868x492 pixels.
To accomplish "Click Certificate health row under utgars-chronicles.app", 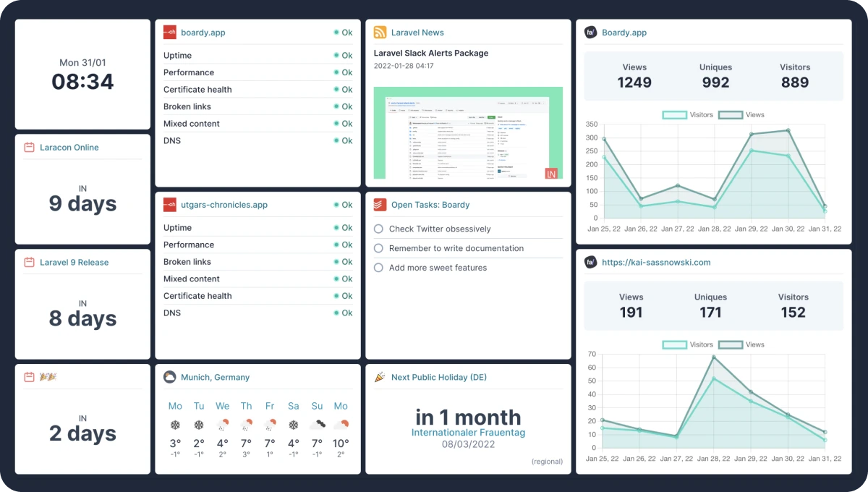I will 258,296.
